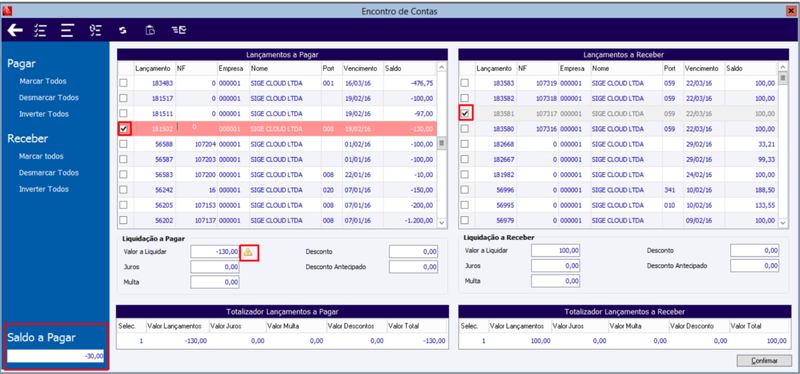Click the Pagar list scrollbar thumb
The image size is (800, 374).
[442, 142]
